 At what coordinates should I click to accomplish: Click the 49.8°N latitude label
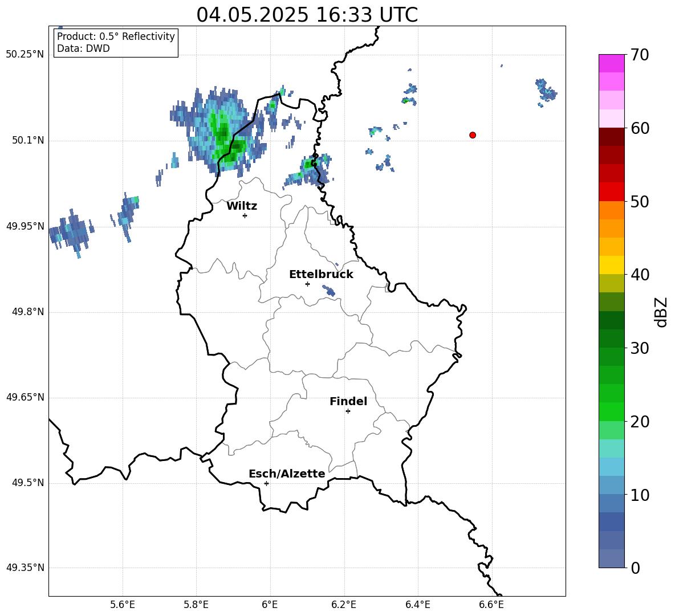pyautogui.click(x=28, y=312)
